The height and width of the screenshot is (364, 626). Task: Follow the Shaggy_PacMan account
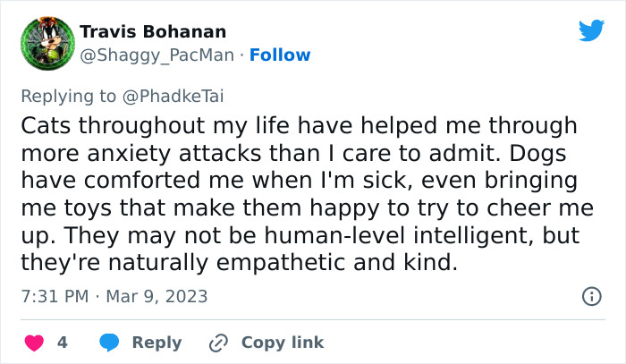point(280,55)
